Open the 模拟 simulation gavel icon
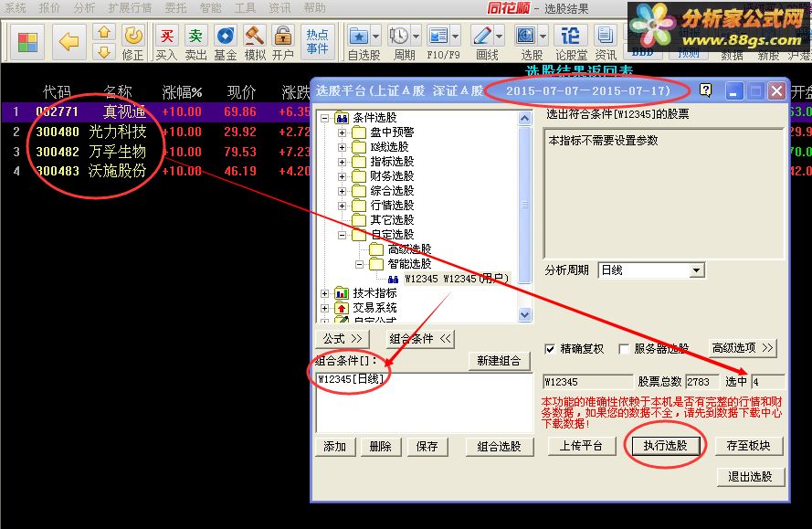This screenshot has height=529, width=812. point(254,43)
